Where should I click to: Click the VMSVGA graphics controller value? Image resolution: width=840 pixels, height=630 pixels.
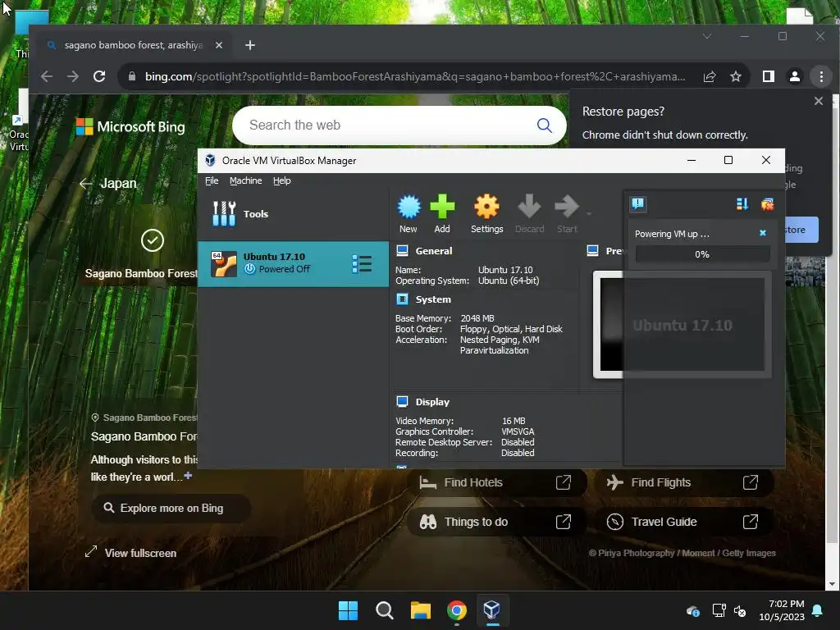pos(518,431)
